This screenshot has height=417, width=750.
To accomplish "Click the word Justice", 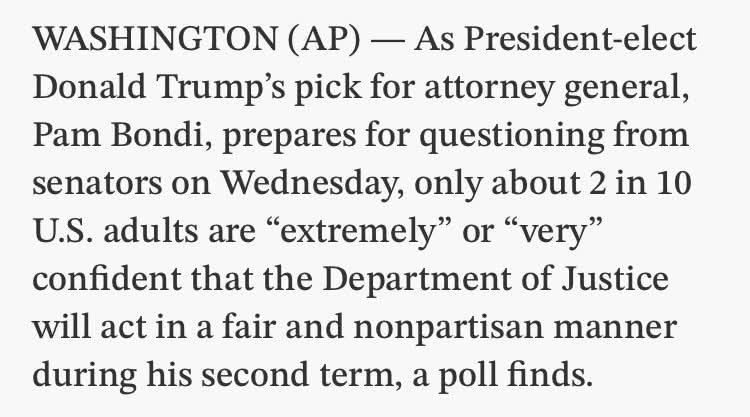I will (615, 279).
